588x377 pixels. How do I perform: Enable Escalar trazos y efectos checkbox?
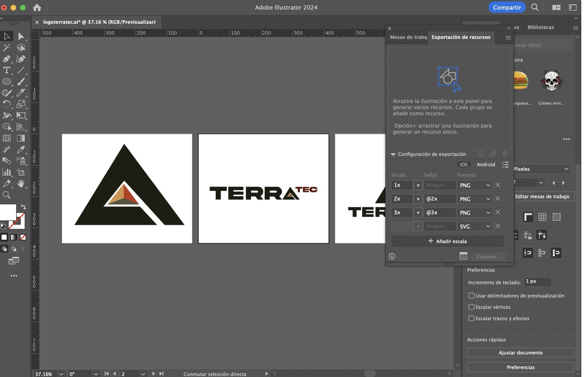[x=471, y=318]
